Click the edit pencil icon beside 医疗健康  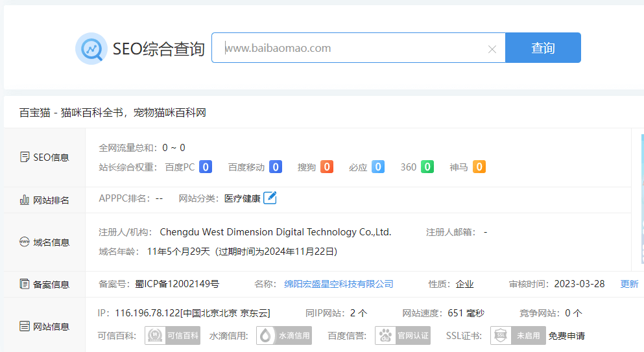pyautogui.click(x=270, y=198)
